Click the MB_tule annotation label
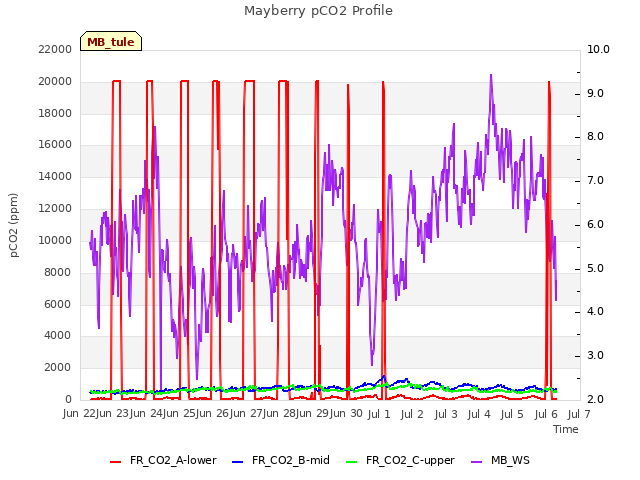 pyautogui.click(x=111, y=42)
